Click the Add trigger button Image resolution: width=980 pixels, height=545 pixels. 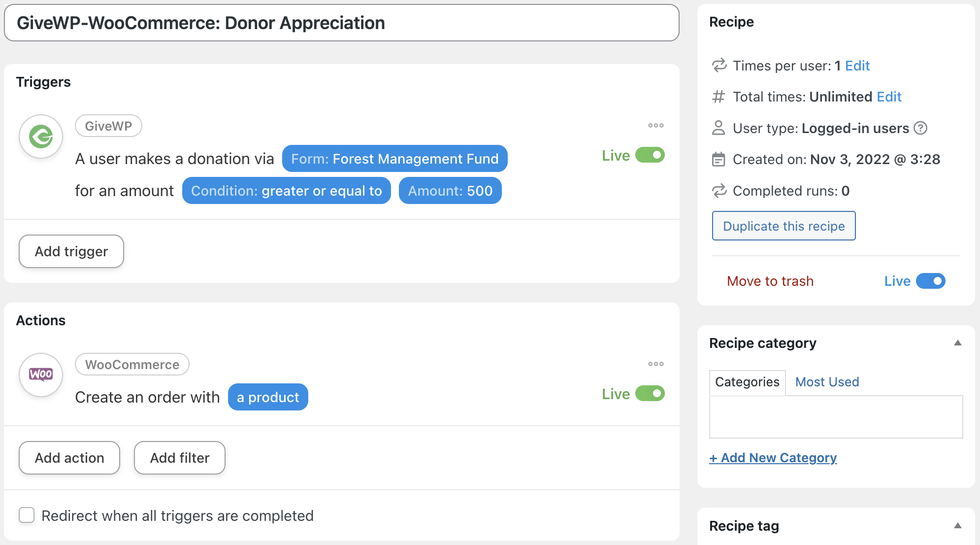[71, 251]
